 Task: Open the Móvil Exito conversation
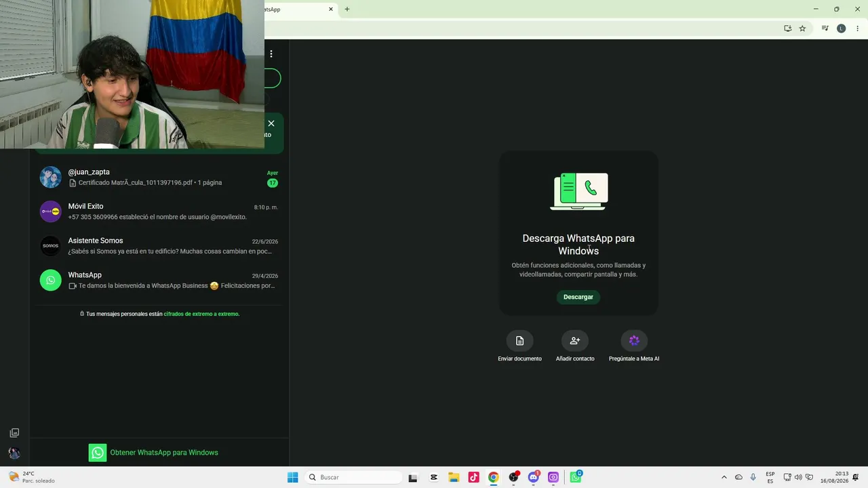click(159, 211)
